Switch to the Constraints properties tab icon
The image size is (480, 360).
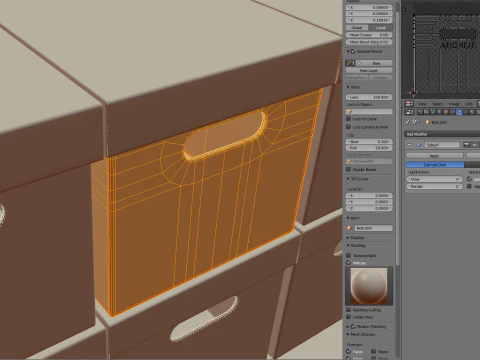[x=452, y=112]
